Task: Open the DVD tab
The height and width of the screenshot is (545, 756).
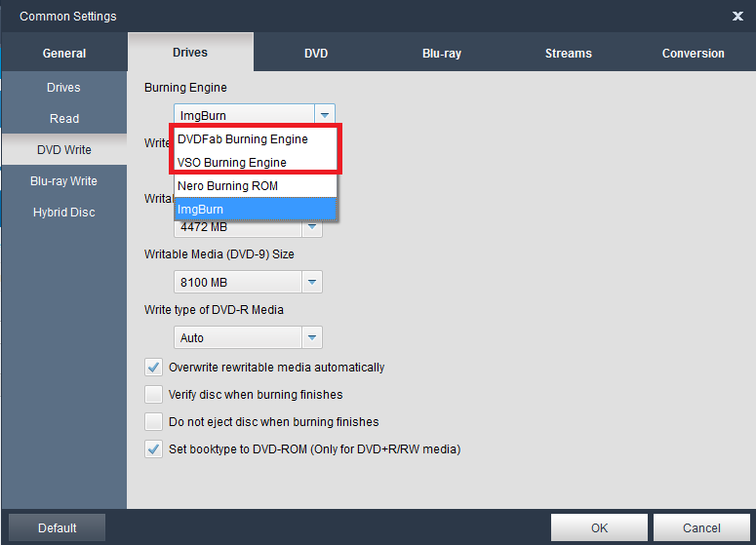Action: pos(316,53)
